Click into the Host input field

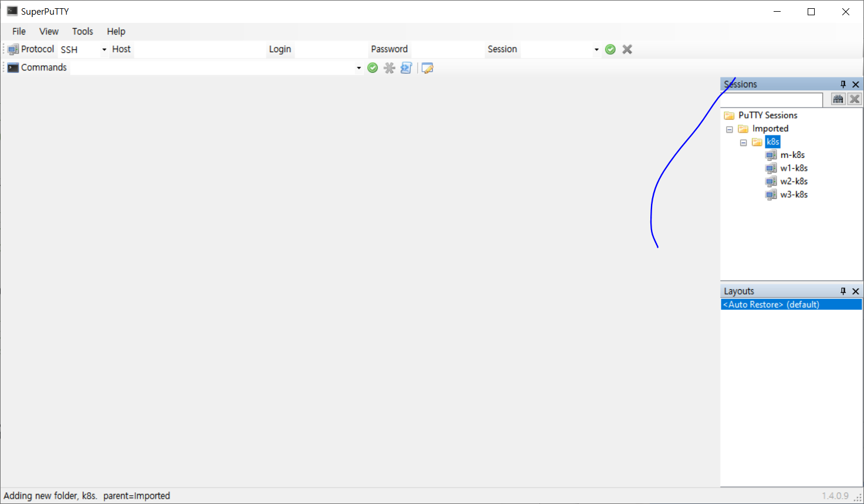(200, 49)
